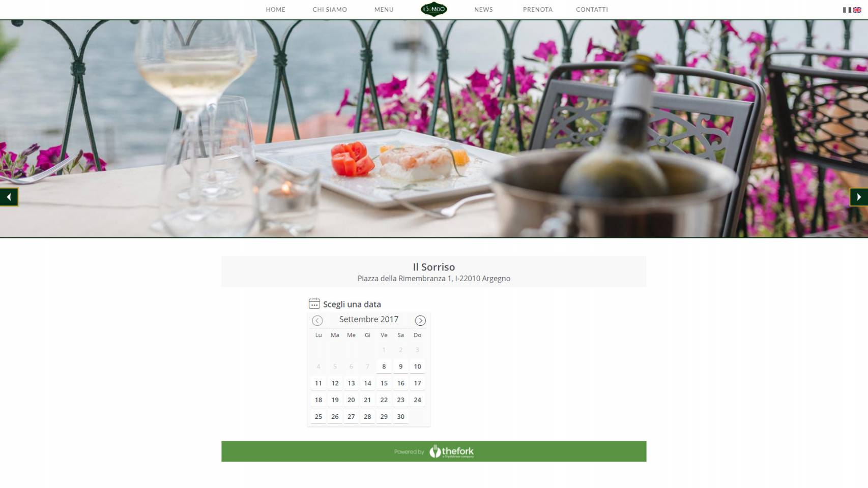Screen dimensions: 868x488
Task: Go to previous calendar month
Action: point(317,320)
